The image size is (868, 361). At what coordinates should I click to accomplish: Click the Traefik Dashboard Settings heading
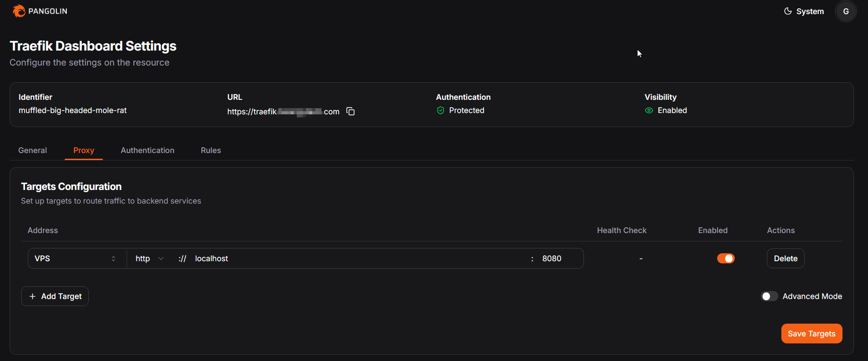pos(93,46)
